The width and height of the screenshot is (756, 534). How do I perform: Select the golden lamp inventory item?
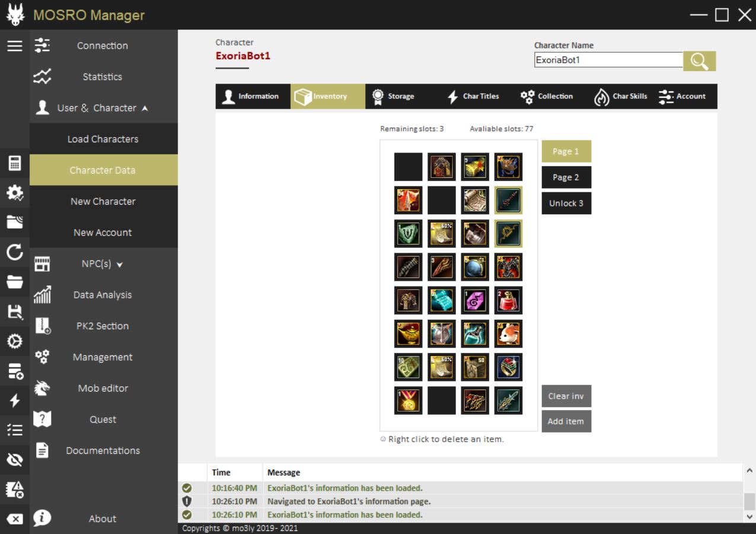pyautogui.click(x=409, y=333)
